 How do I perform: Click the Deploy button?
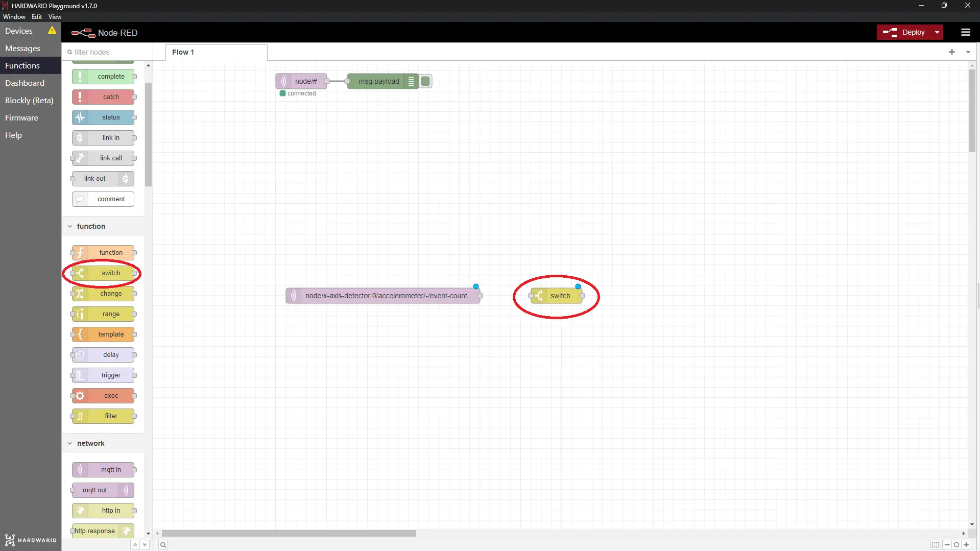[904, 32]
